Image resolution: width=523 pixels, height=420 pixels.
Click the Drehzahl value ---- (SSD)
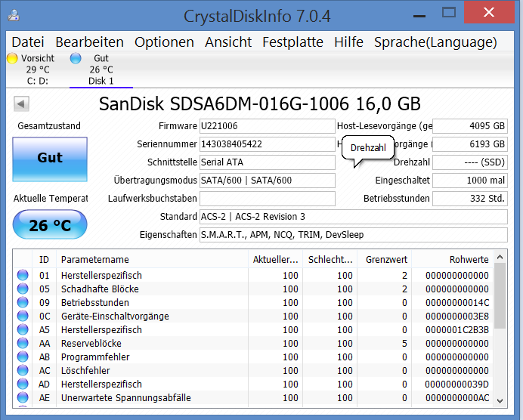[x=470, y=162]
